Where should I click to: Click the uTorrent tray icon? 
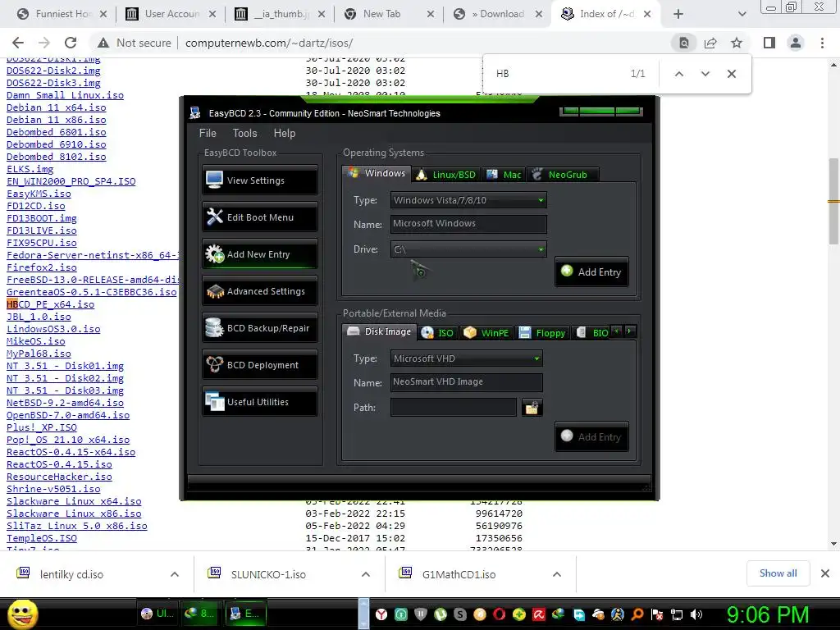(441, 614)
